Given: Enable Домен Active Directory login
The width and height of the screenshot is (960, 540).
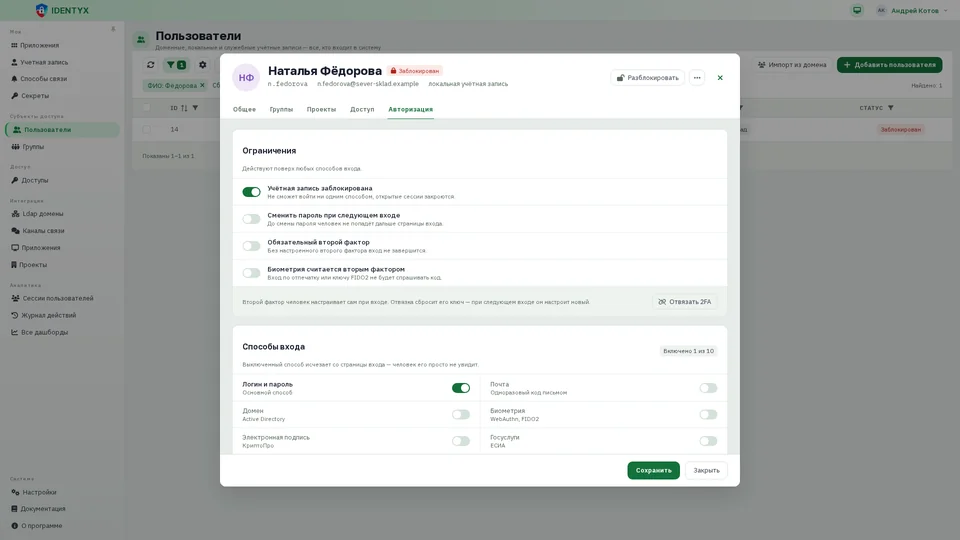Looking at the screenshot, I should tap(461, 414).
